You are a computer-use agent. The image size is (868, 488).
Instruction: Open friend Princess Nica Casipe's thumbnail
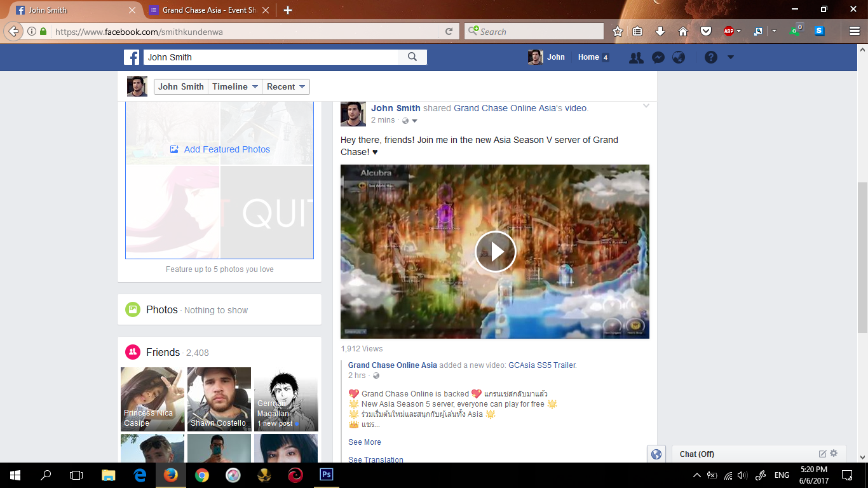coord(153,399)
